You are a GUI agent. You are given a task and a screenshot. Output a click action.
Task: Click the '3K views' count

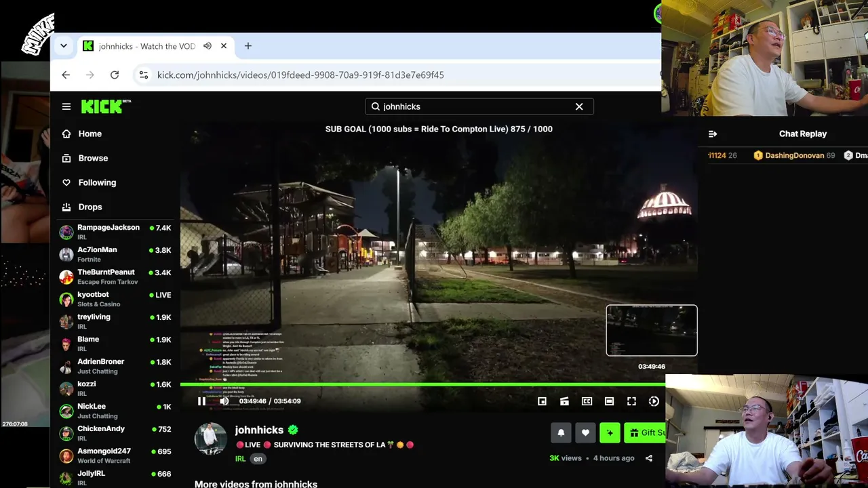tap(566, 458)
